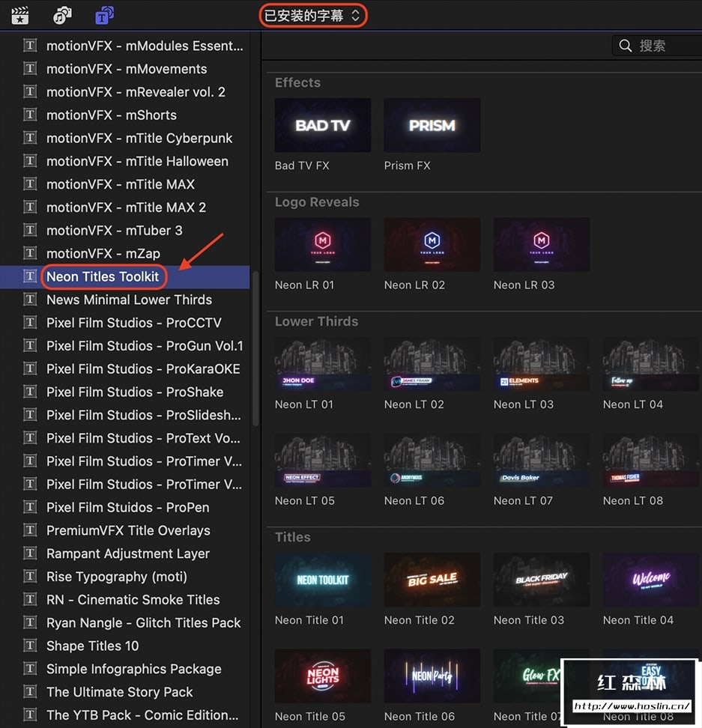Choose the motionVFX - mTitle MAX category
Image resolution: width=702 pixels, height=728 pixels.
pyautogui.click(x=125, y=184)
